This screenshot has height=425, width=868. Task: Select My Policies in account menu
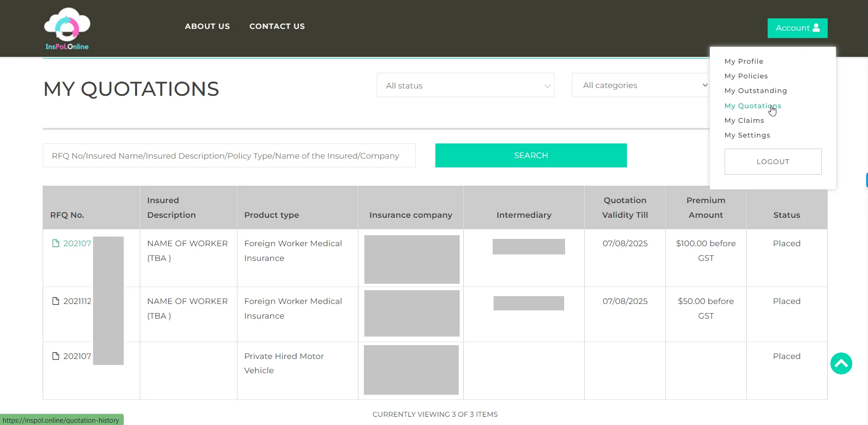pyautogui.click(x=746, y=76)
